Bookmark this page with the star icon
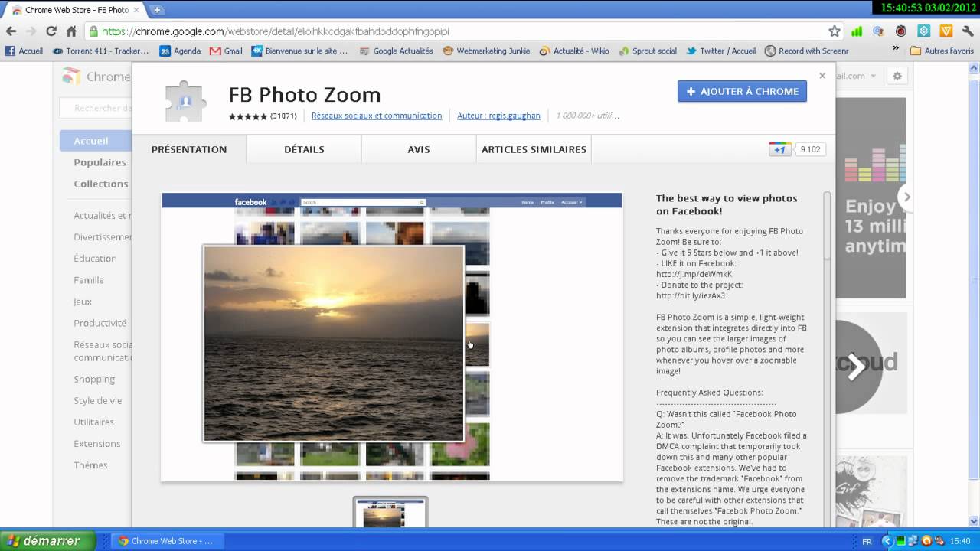 pyautogui.click(x=835, y=31)
